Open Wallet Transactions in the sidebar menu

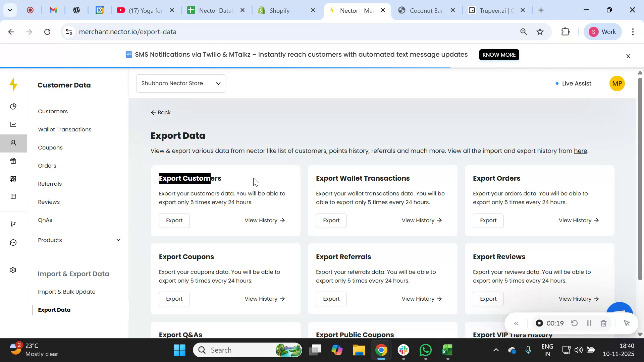click(65, 130)
